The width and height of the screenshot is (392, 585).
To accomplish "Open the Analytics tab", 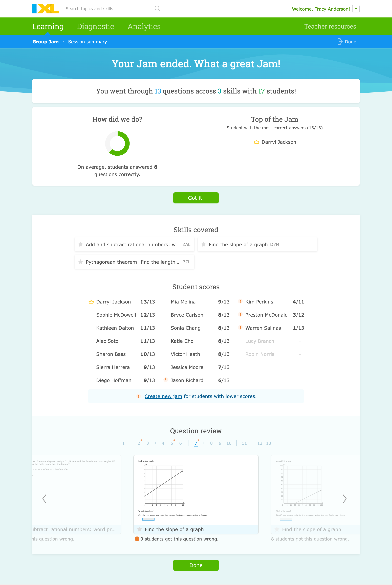I will 144,27.
